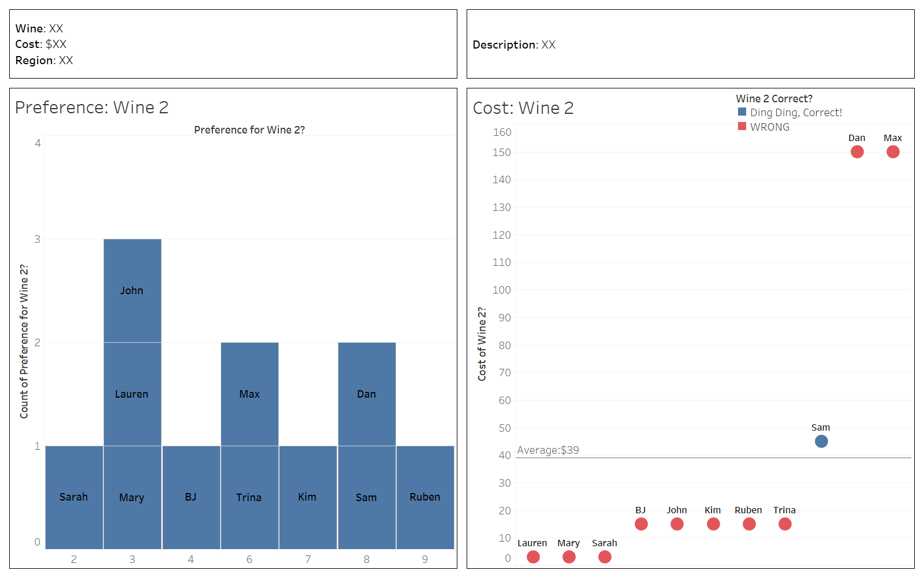Click the 'Wine 2 Correct?' legend title
This screenshot has height=578, width=924.
pos(774,99)
